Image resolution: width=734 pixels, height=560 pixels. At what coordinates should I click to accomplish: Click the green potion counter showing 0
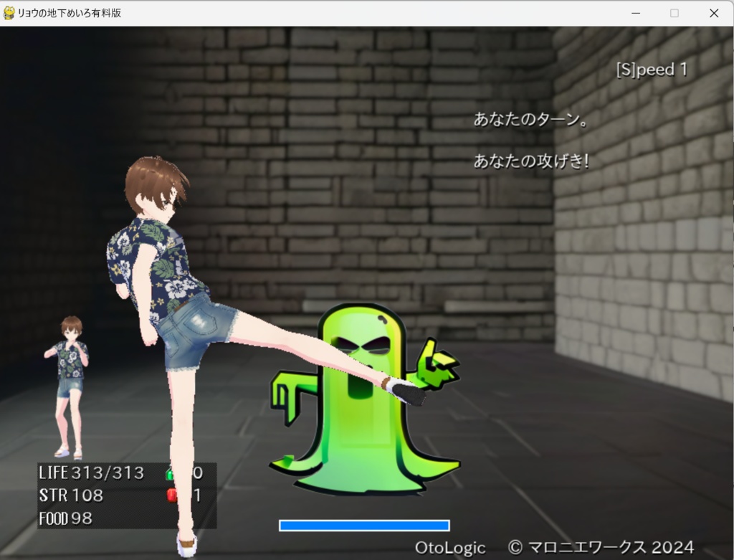pos(198,473)
